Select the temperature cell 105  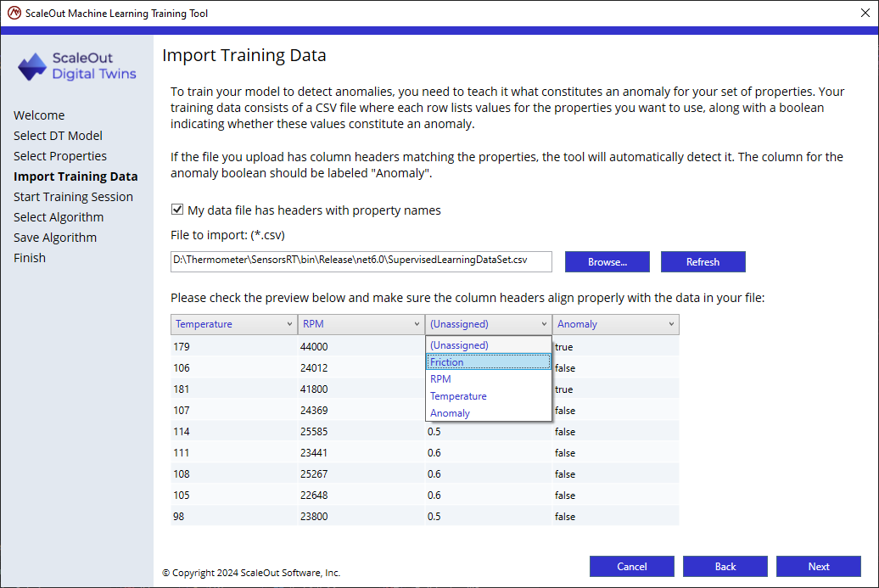(x=234, y=496)
